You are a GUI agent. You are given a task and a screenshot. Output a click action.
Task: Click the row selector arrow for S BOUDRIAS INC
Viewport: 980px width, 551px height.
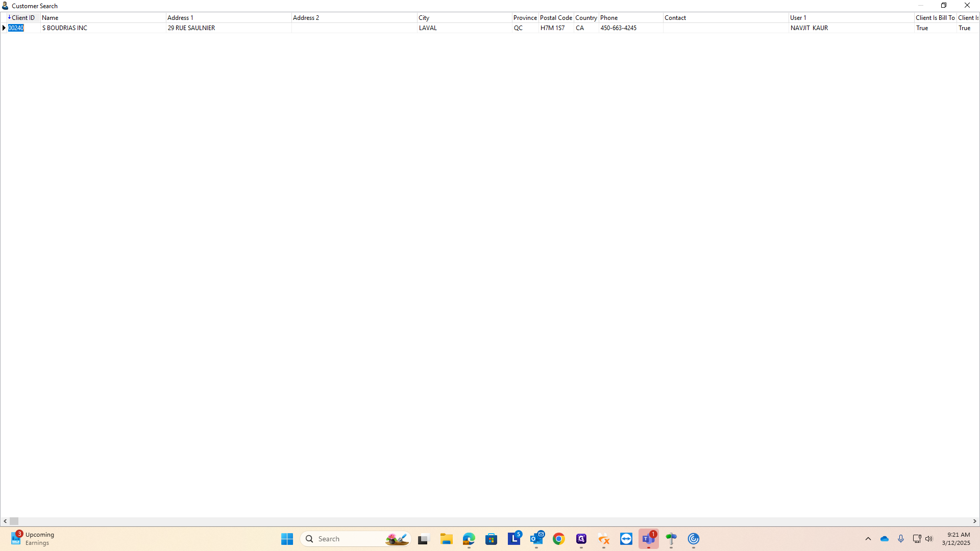click(x=4, y=28)
